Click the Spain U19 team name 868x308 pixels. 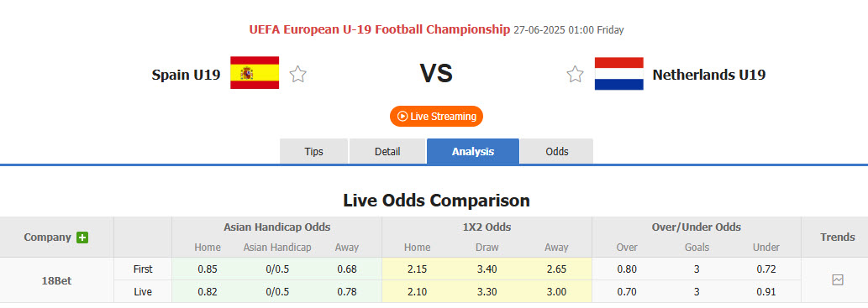[186, 75]
